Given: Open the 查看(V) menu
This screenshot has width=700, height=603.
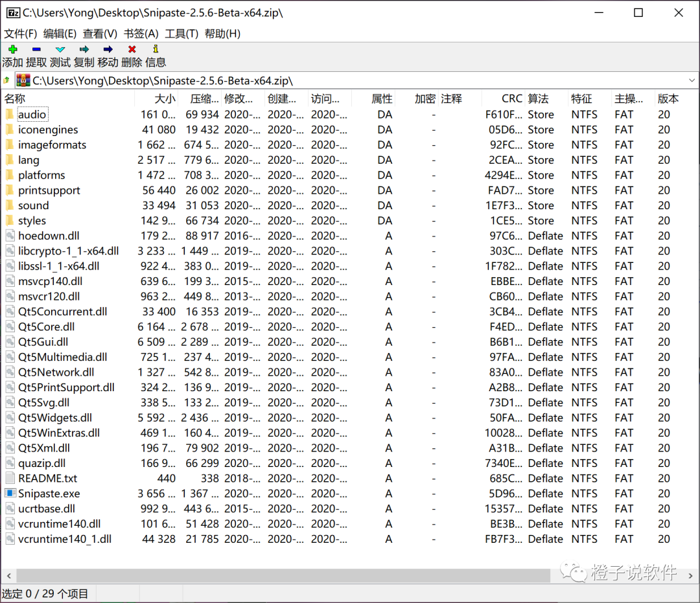Looking at the screenshot, I should (100, 34).
